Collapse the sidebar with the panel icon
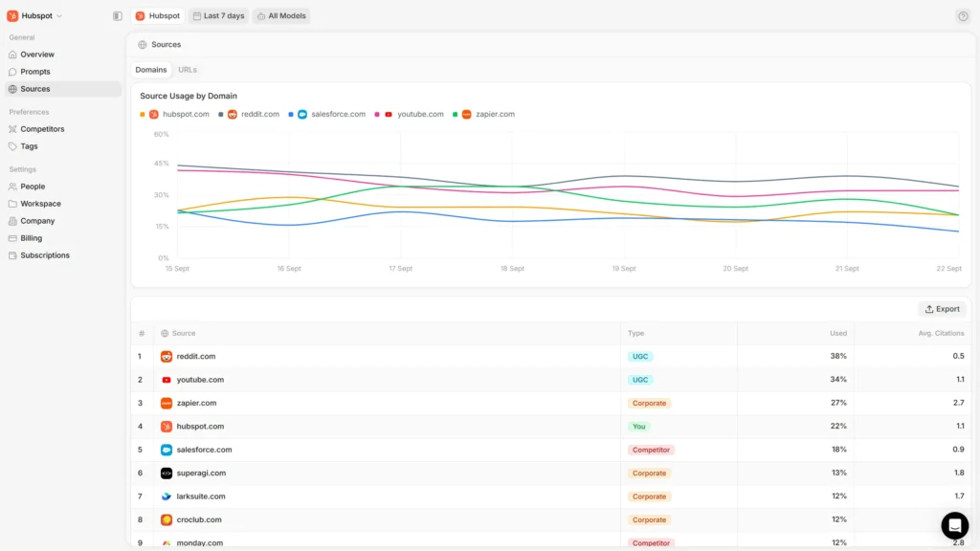Image resolution: width=980 pixels, height=551 pixels. pyautogui.click(x=118, y=16)
